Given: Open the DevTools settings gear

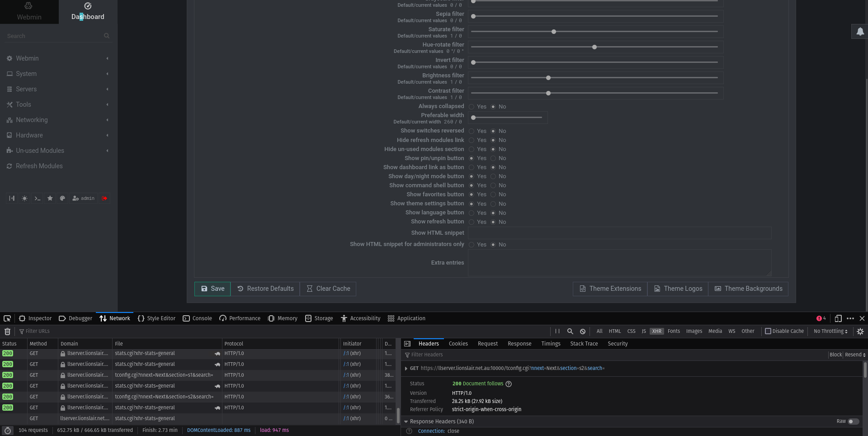Looking at the screenshot, I should pyautogui.click(x=860, y=331).
